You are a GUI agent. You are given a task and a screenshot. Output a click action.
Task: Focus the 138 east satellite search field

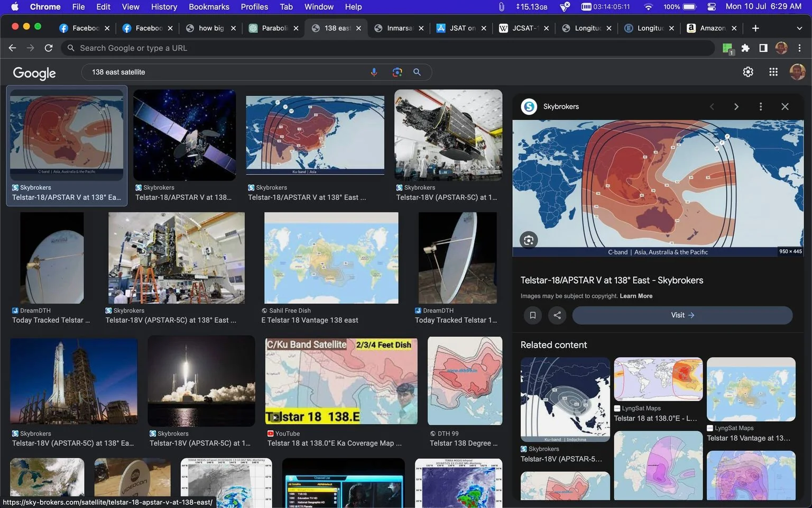pos(227,72)
